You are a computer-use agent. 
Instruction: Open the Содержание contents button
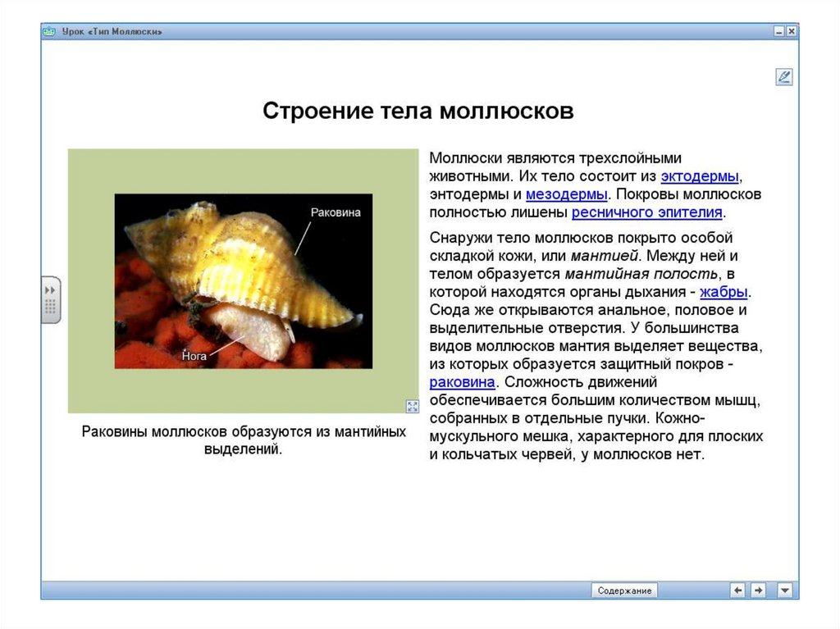[x=624, y=590]
